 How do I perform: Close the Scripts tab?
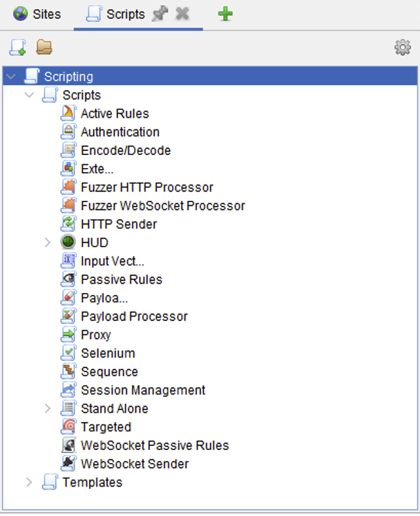183,14
